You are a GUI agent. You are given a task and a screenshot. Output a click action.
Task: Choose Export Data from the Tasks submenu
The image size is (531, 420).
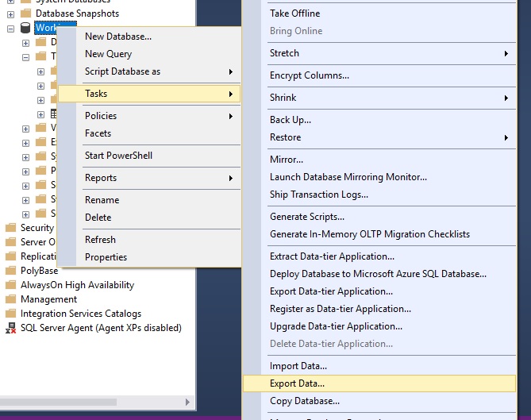click(297, 383)
